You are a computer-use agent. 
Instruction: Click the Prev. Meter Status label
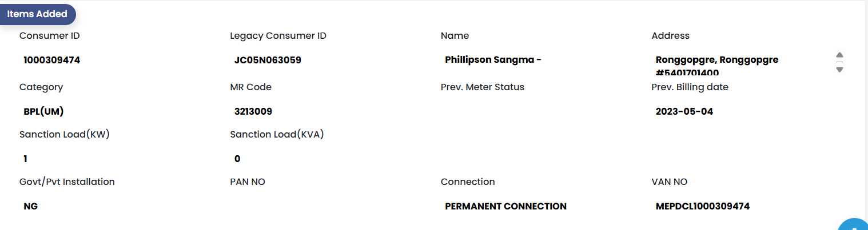click(482, 87)
